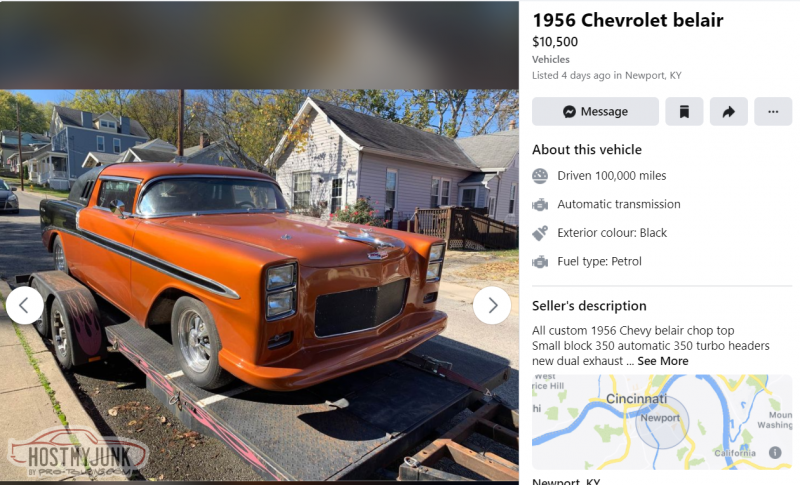
Task: Go to the previous photo
Action: click(24, 305)
